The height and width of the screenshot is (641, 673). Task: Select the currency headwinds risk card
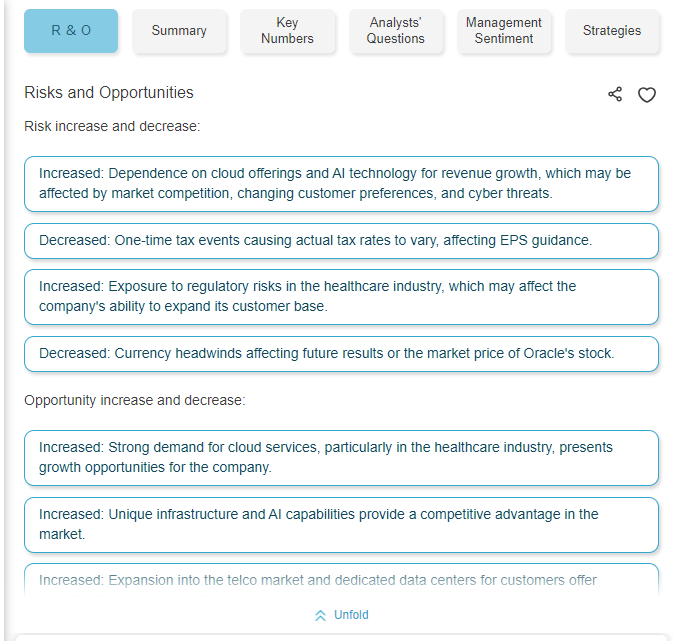coord(341,354)
